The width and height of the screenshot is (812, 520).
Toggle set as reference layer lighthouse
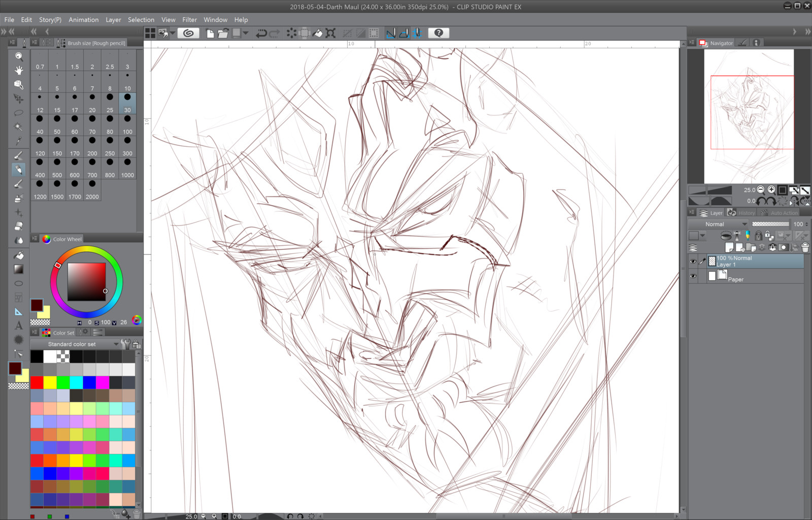point(737,236)
